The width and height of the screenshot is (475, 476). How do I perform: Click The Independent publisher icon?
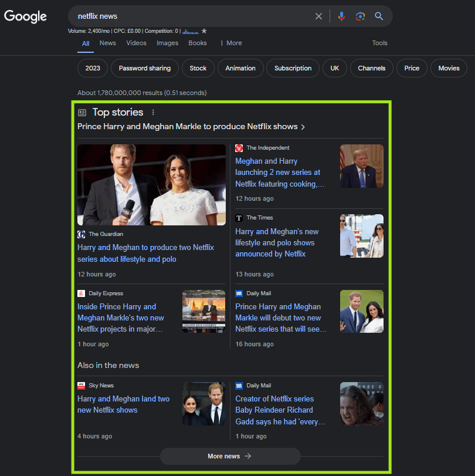click(x=239, y=147)
